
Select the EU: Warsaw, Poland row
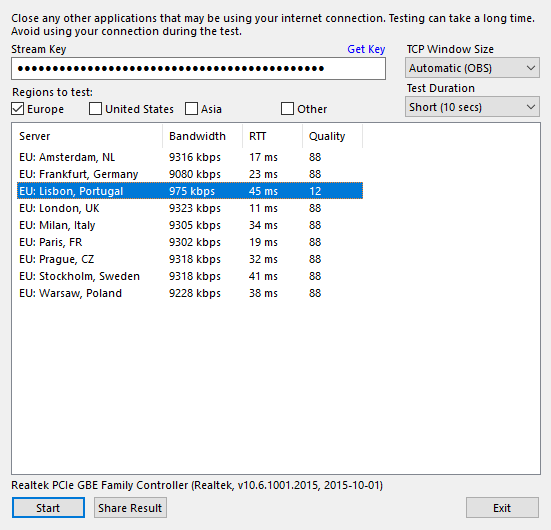point(190,293)
